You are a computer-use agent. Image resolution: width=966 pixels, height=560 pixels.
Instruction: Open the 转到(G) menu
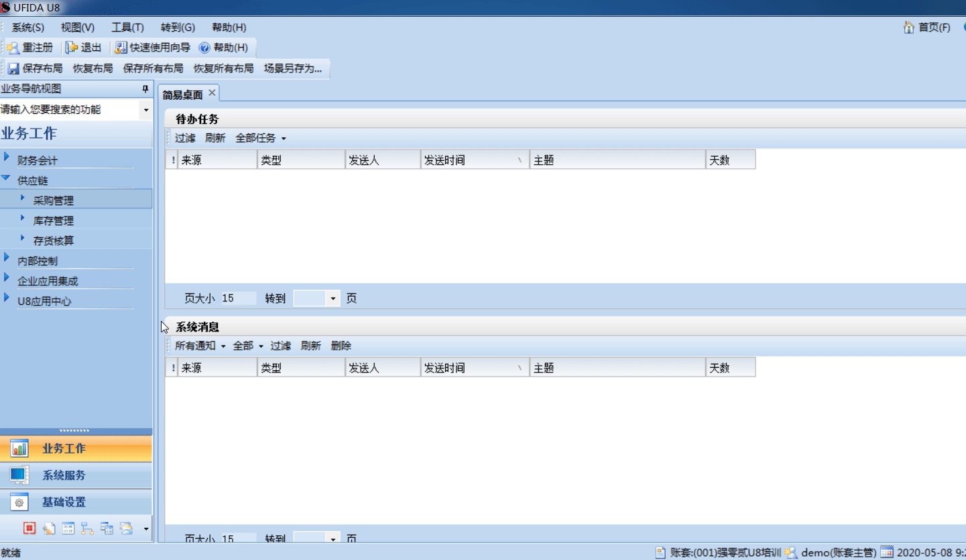point(178,27)
